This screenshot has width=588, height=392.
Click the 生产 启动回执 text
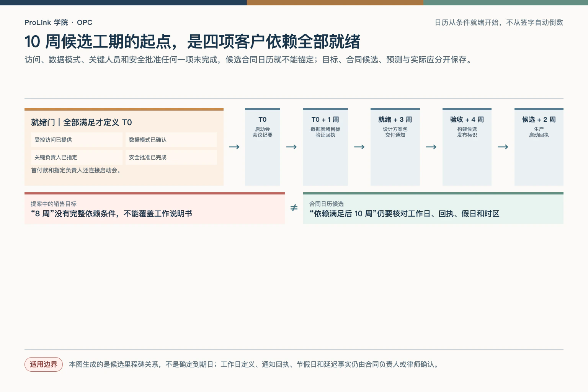[539, 132]
